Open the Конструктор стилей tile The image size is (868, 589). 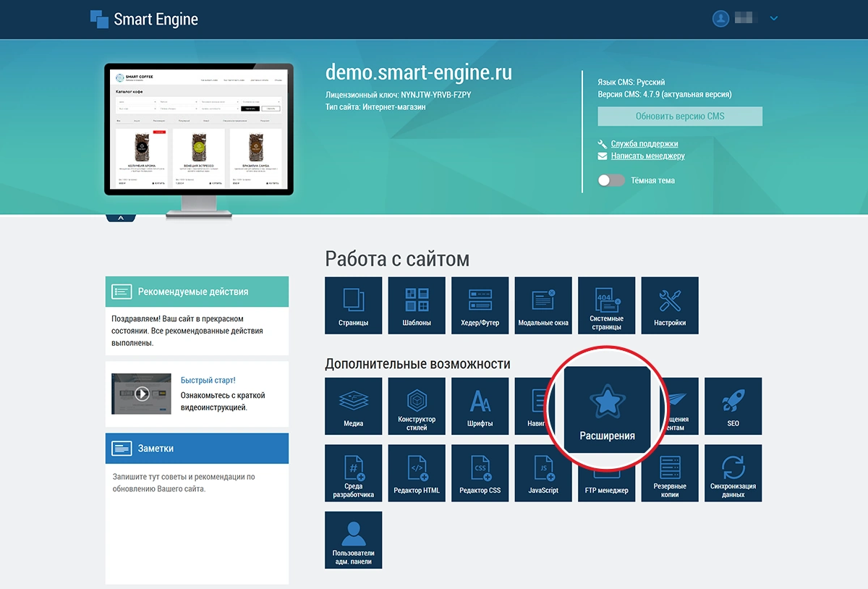coord(417,406)
